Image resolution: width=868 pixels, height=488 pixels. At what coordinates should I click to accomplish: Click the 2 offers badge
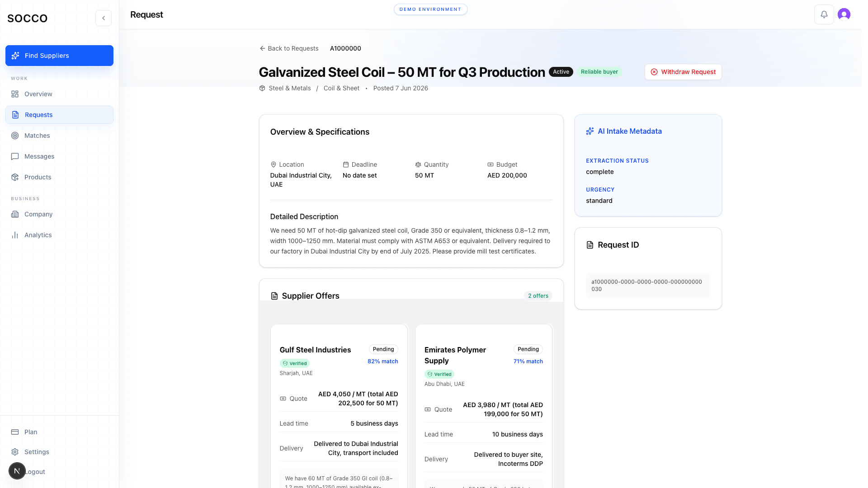(x=538, y=296)
